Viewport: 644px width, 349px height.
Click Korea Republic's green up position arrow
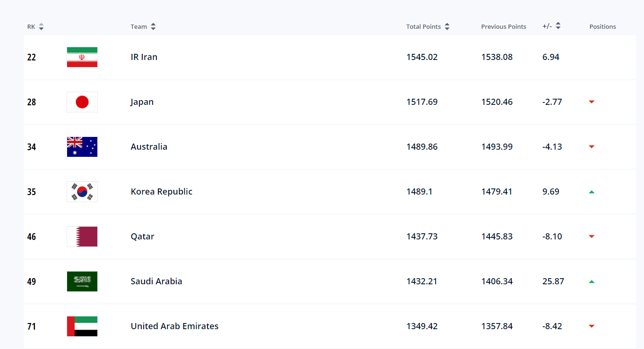[x=592, y=192]
